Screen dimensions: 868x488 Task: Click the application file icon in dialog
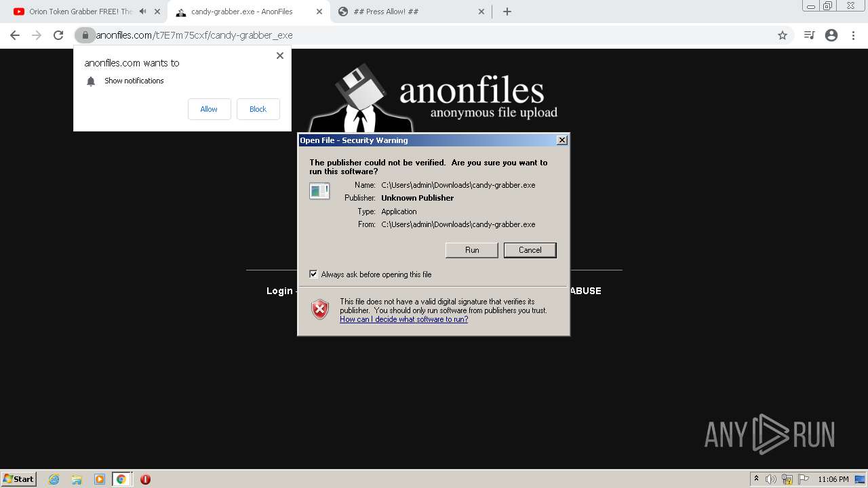319,191
